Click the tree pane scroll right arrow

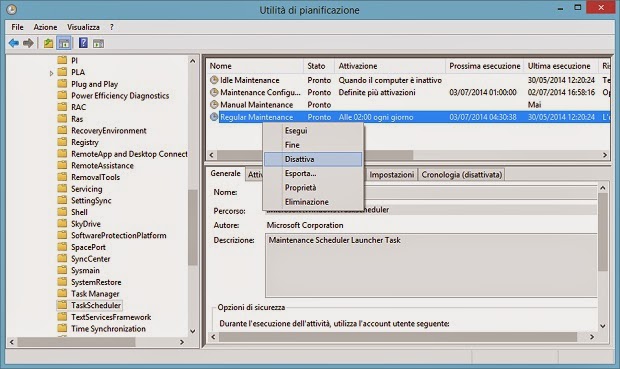tap(182, 342)
